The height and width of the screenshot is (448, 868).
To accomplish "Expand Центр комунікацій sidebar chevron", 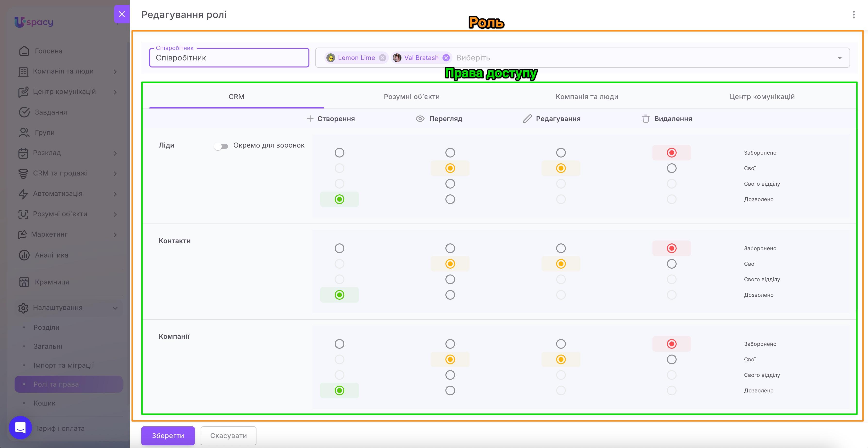I will coord(115,92).
